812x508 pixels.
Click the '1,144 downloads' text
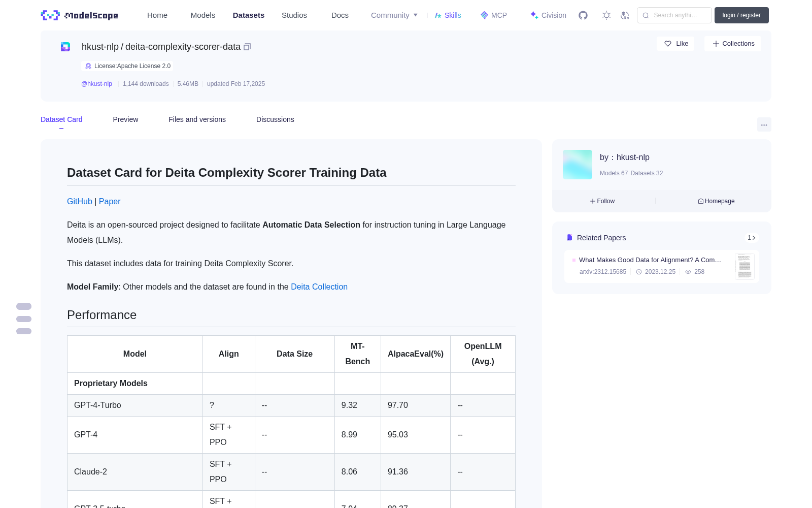click(146, 84)
